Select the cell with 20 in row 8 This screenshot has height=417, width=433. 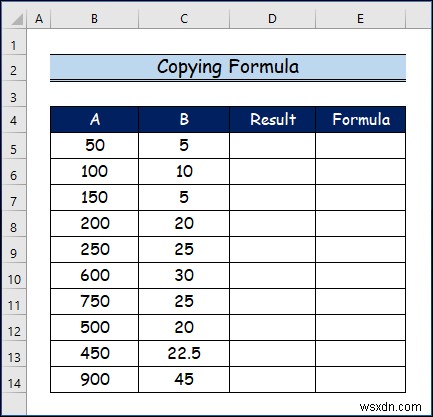tap(184, 224)
